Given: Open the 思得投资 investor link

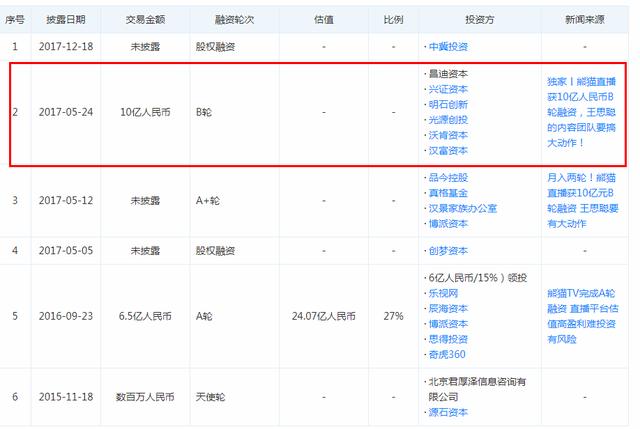Looking at the screenshot, I should pyautogui.click(x=448, y=339).
